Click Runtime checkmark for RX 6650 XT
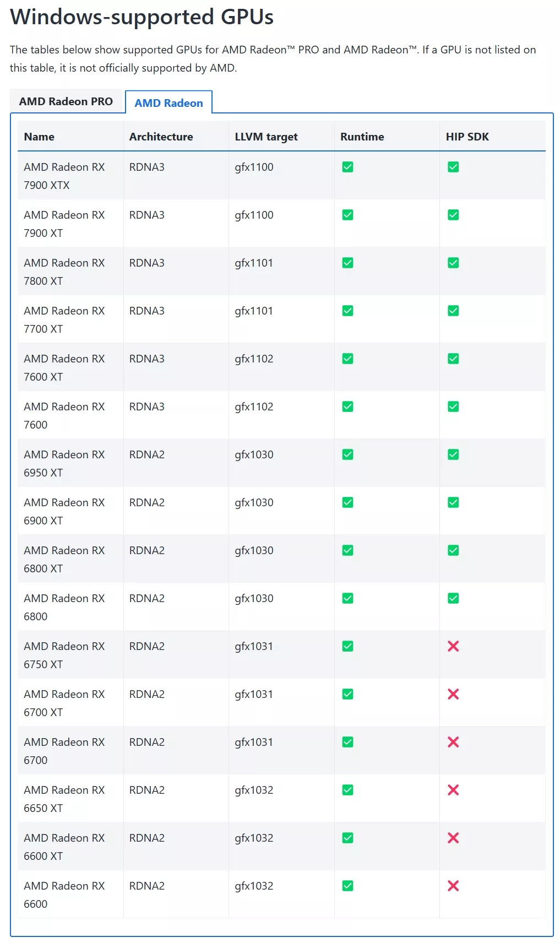 click(x=347, y=790)
